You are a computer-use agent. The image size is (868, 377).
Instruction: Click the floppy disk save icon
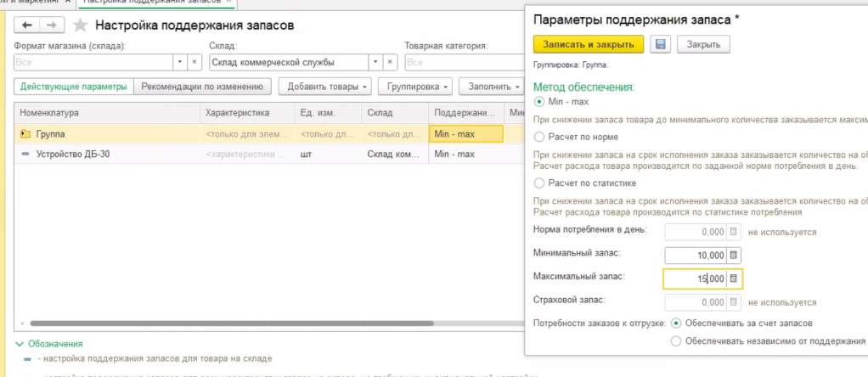661,44
